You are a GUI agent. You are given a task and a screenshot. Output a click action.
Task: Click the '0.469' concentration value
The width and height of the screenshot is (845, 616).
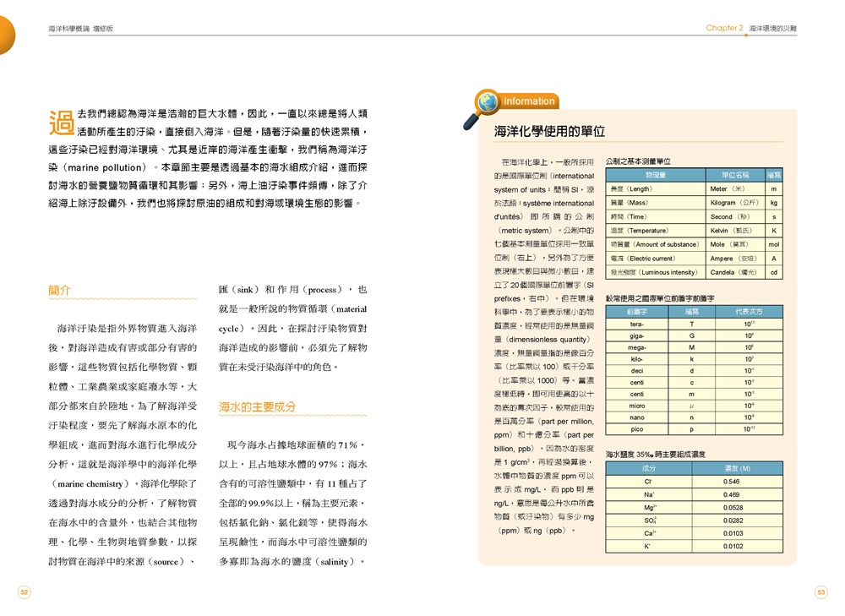[731, 494]
